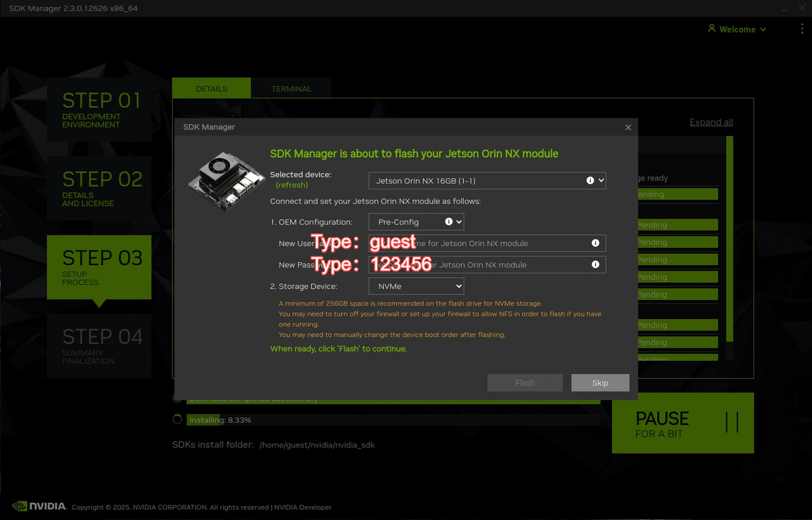Click the Jetson Orin NX board image
Image resolution: width=812 pixels, height=520 pixels.
pos(227,181)
